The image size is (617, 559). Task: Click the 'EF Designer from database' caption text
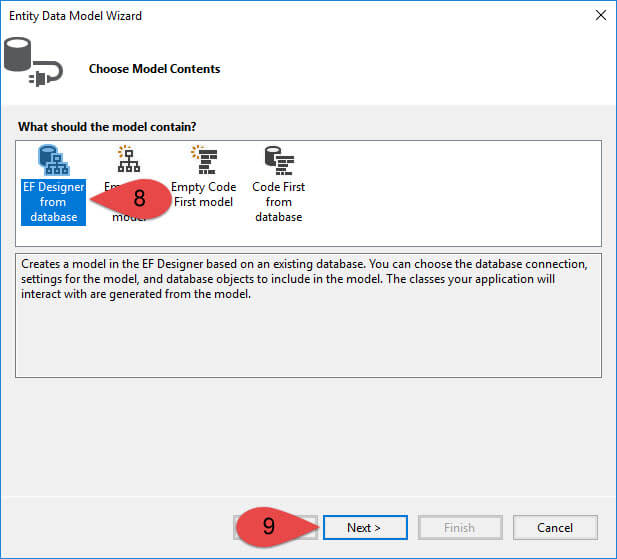[52, 201]
